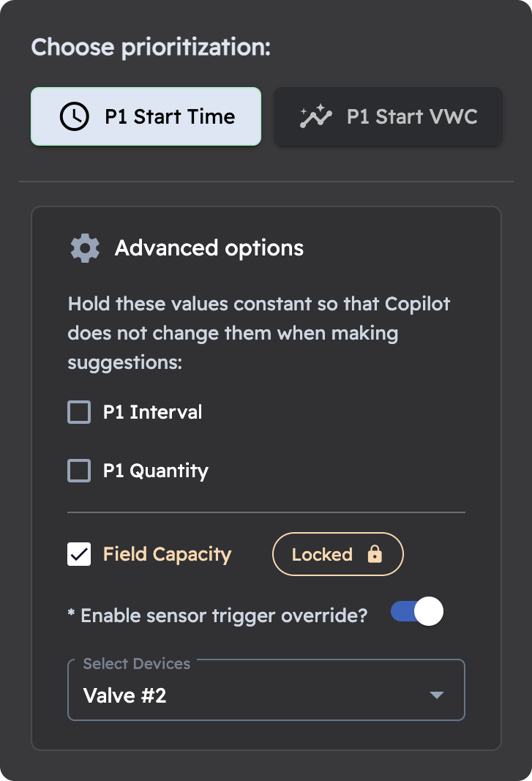Click the Locked button label
Image resolution: width=532 pixels, height=781 pixels.
pyautogui.click(x=322, y=554)
